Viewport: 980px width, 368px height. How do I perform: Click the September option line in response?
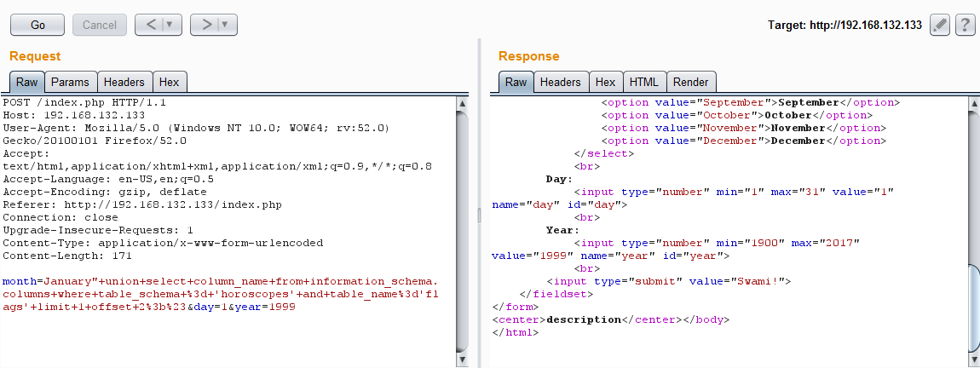click(x=751, y=102)
